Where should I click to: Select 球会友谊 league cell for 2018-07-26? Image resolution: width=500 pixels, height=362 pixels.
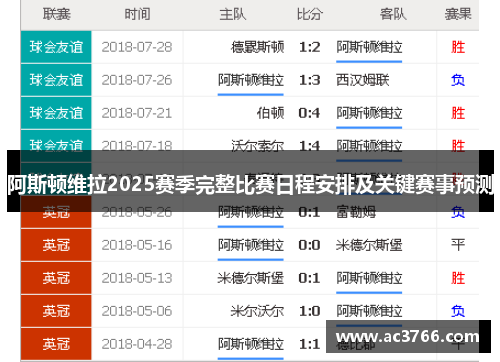pos(56,80)
